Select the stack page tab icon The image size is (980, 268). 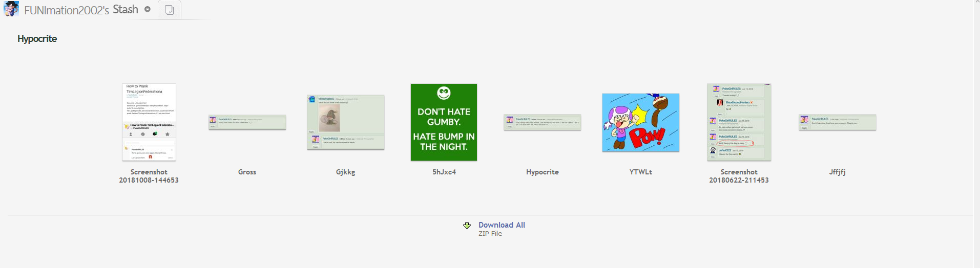pyautogui.click(x=170, y=10)
